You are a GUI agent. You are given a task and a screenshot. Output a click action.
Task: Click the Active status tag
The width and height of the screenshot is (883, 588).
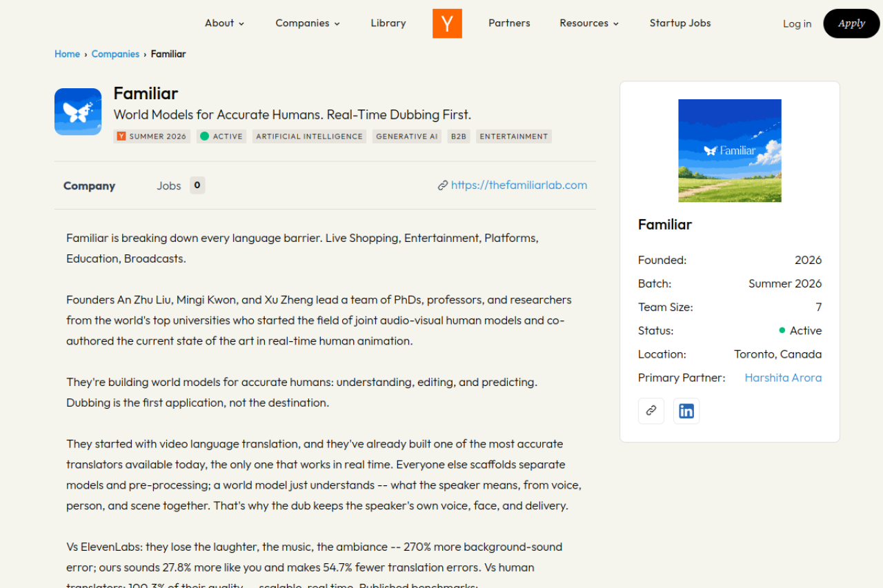point(221,136)
